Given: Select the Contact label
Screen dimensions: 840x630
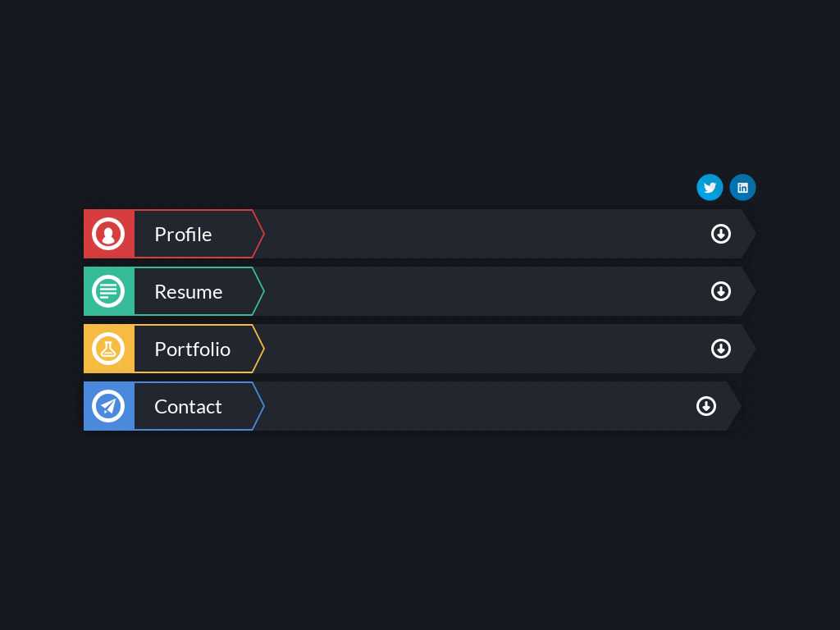Looking at the screenshot, I should click(x=188, y=407).
